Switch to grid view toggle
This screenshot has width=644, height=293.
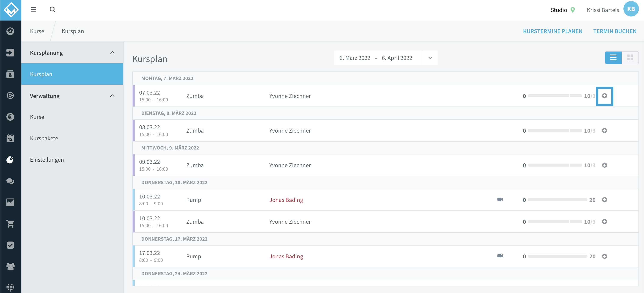pos(630,58)
